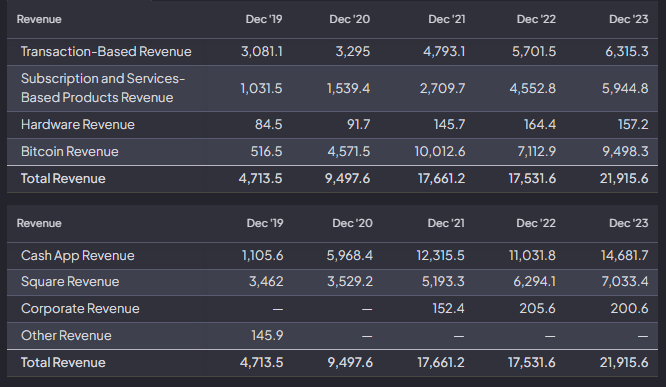Click Dec '19 column header in first table
This screenshot has width=666, height=387.
[x=264, y=19]
